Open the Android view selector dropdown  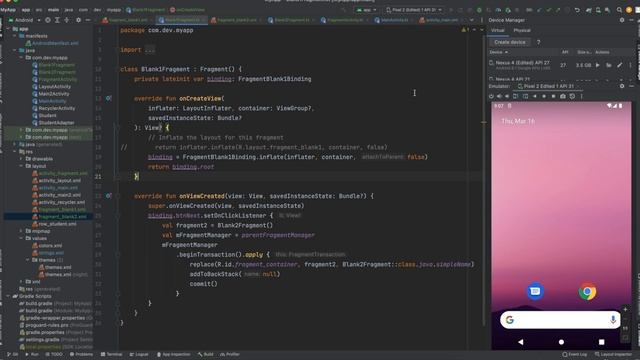(24, 20)
